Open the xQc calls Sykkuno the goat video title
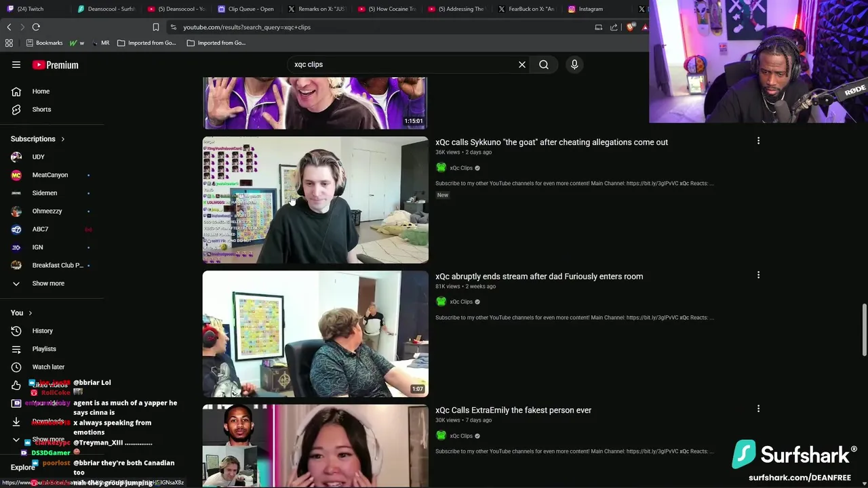The image size is (868, 488). tap(551, 142)
